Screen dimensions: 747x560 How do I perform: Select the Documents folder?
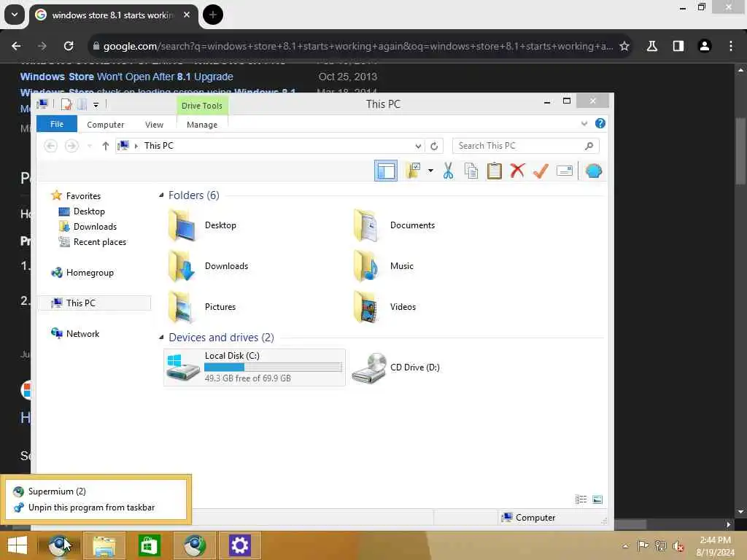point(395,225)
